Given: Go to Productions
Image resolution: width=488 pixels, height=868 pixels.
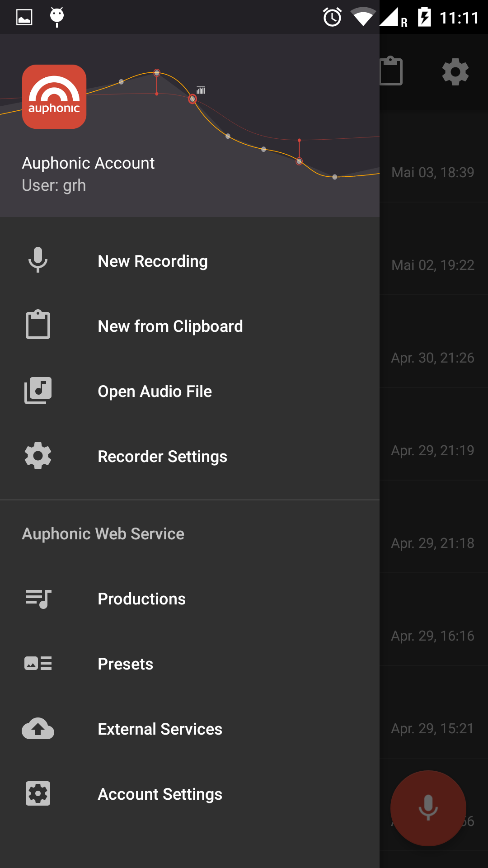Looking at the screenshot, I should coord(141,599).
